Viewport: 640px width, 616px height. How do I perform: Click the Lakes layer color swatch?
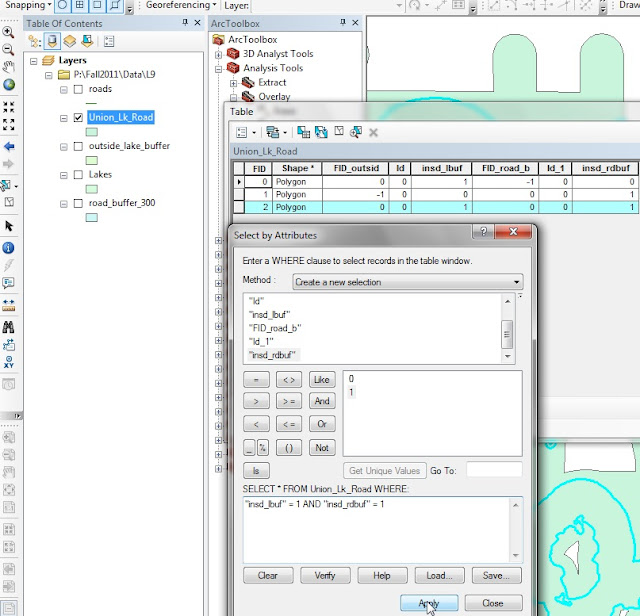pyautogui.click(x=91, y=189)
